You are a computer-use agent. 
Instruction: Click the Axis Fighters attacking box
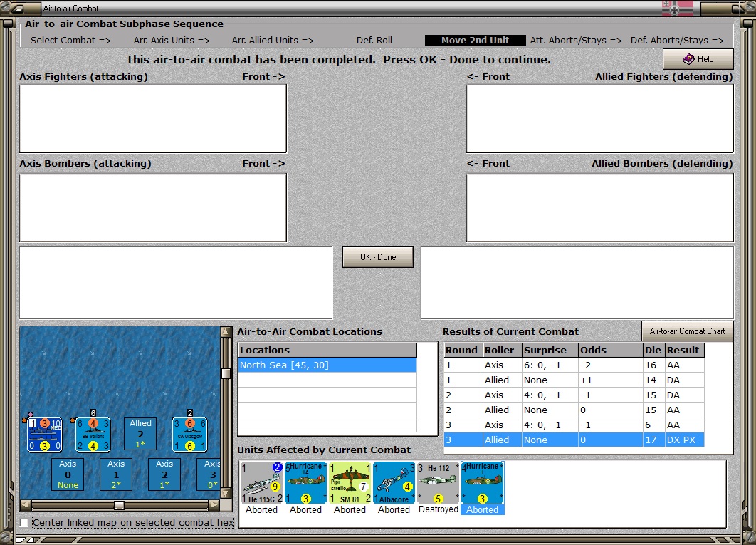click(x=153, y=119)
